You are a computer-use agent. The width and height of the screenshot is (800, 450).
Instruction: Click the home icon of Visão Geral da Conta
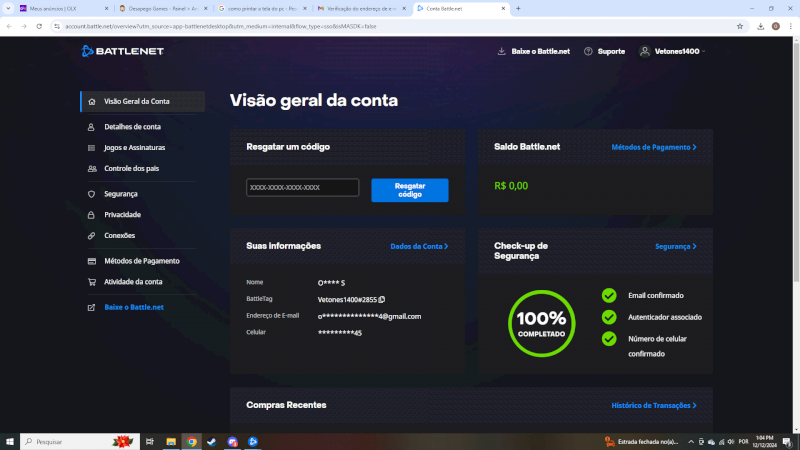pos(92,102)
